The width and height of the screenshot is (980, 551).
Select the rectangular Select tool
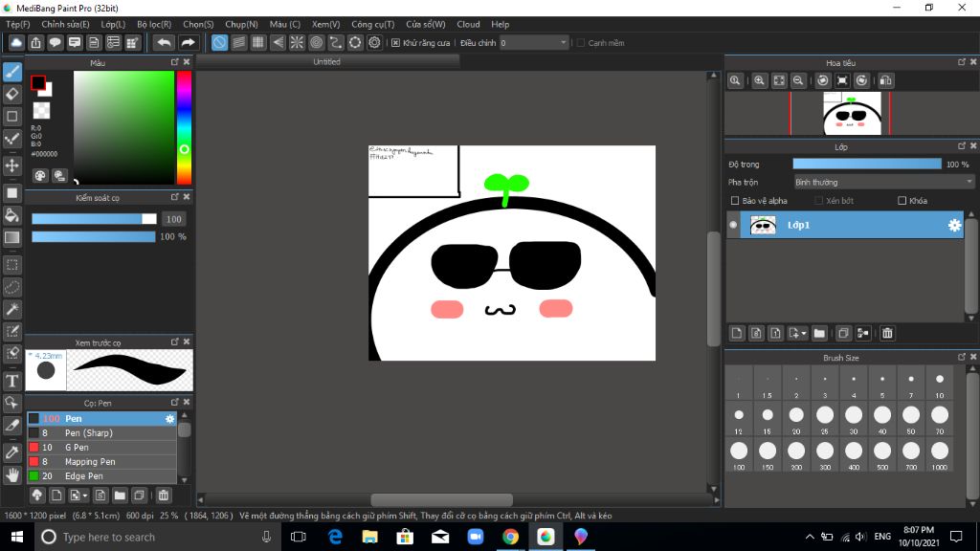11,265
